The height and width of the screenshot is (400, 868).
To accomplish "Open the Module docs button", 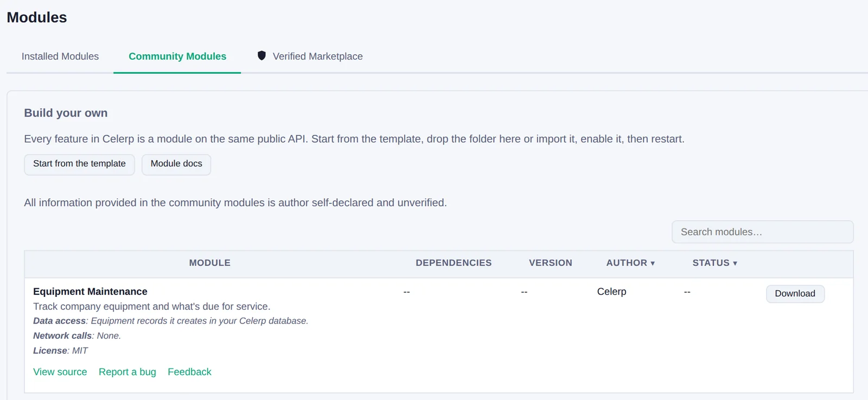I will click(176, 164).
